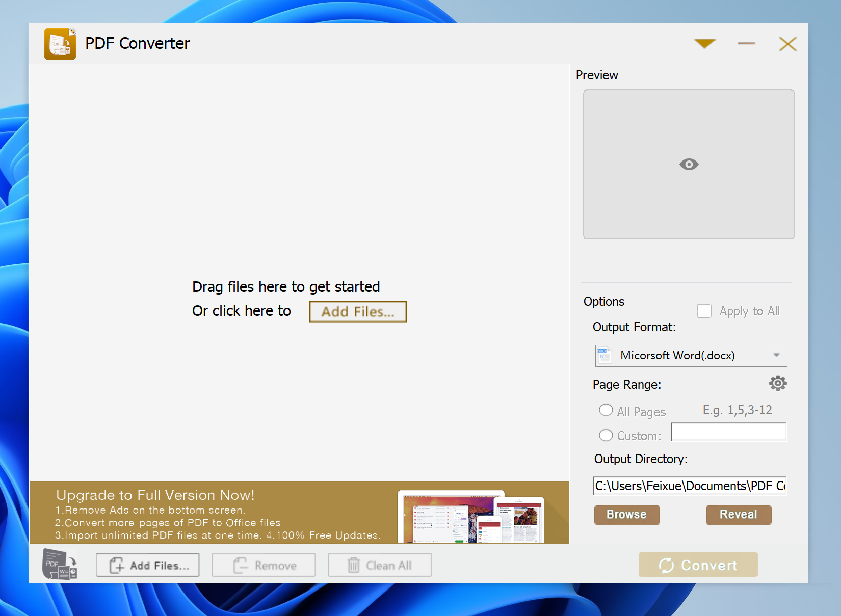The height and width of the screenshot is (616, 841).
Task: Minimize the PDF Converter window
Action: pos(746,44)
